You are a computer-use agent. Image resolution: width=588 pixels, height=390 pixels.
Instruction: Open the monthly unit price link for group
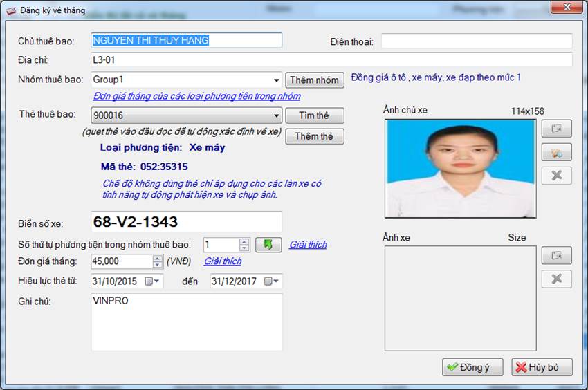pyautogui.click(x=196, y=96)
